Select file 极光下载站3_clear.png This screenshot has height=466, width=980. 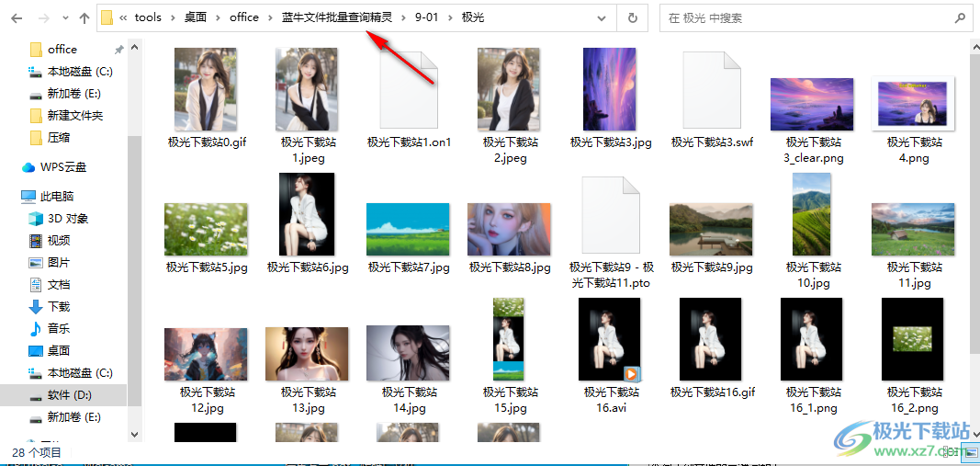click(x=813, y=120)
